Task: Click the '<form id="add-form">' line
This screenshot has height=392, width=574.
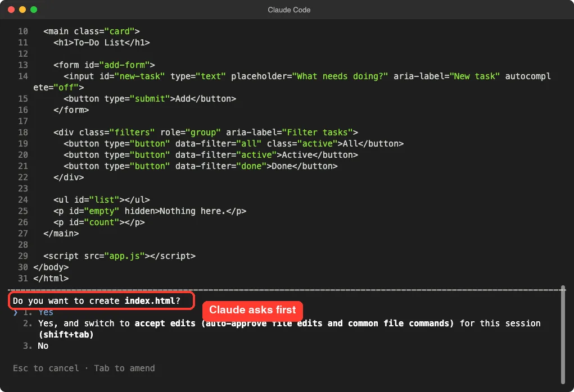Action: click(x=105, y=65)
